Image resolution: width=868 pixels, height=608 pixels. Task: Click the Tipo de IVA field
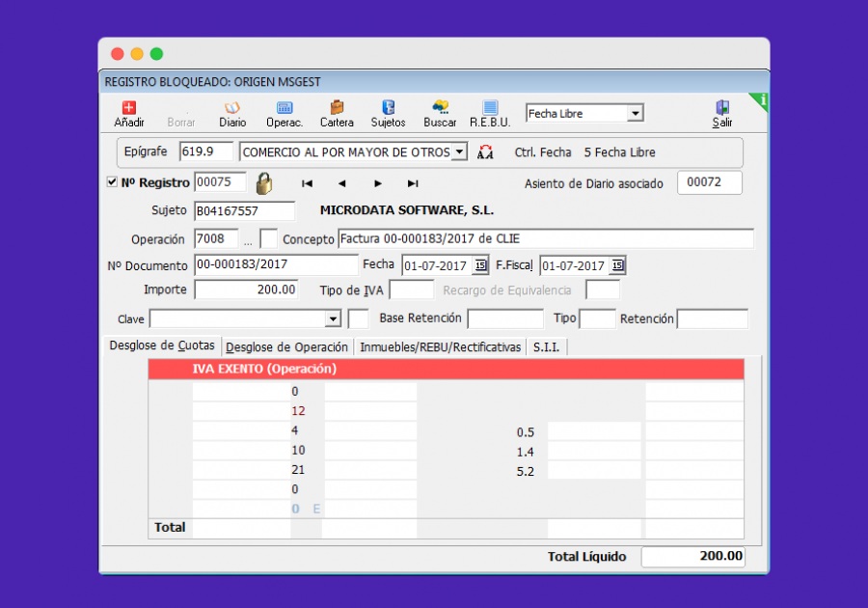(412, 290)
